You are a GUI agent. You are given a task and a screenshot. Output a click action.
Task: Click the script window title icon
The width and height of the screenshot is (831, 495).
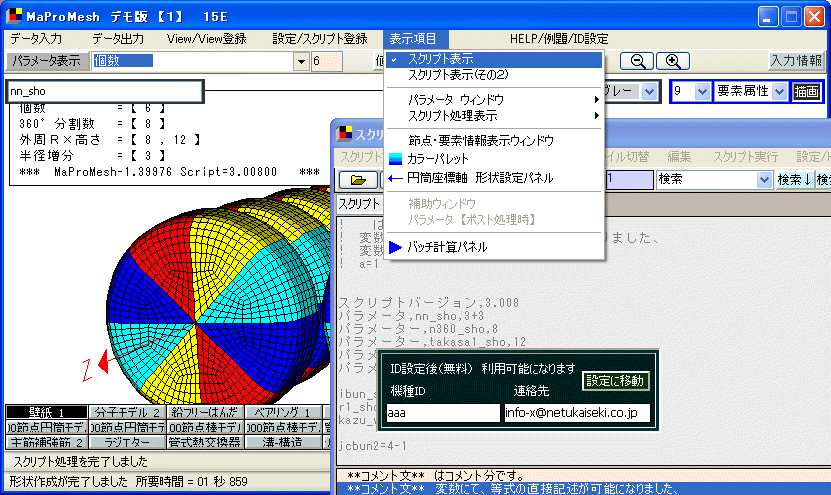pos(345,132)
